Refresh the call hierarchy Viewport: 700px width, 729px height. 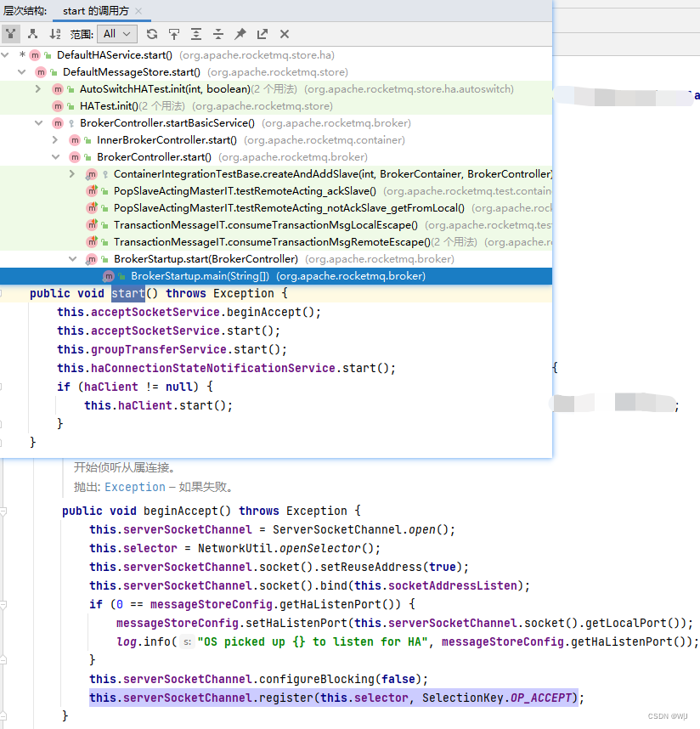(151, 34)
